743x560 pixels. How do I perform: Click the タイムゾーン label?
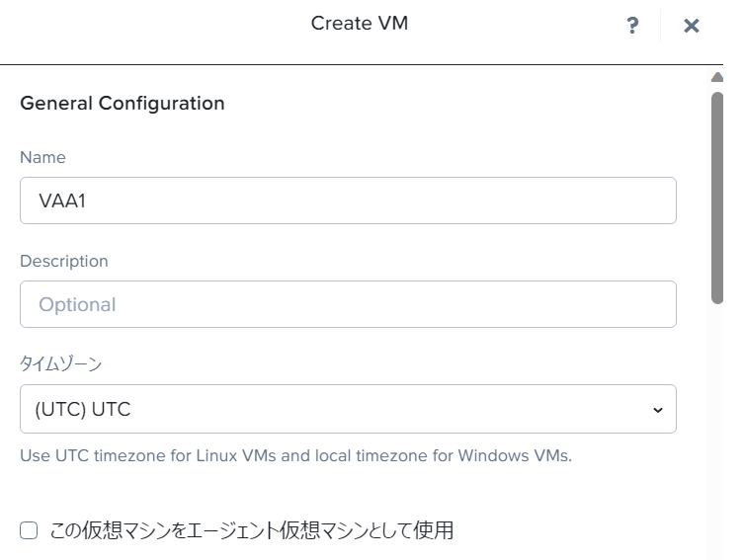click(x=61, y=364)
